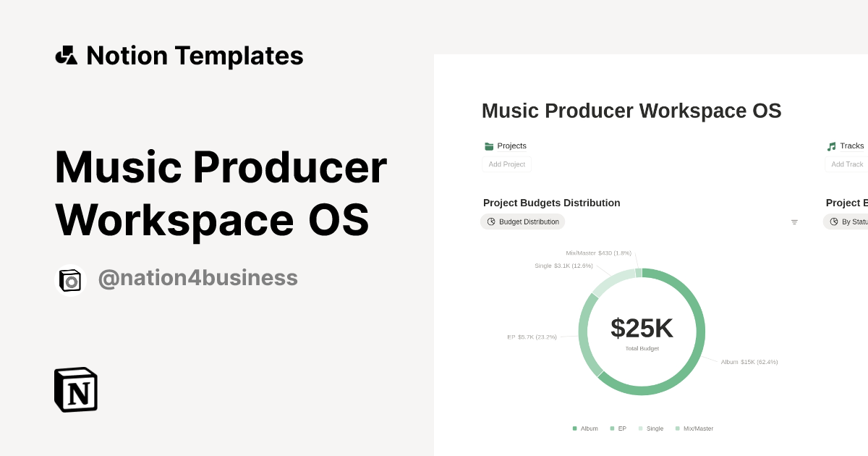Image resolution: width=868 pixels, height=456 pixels.
Task: Click the Single legend color swatch
Action: click(x=641, y=428)
